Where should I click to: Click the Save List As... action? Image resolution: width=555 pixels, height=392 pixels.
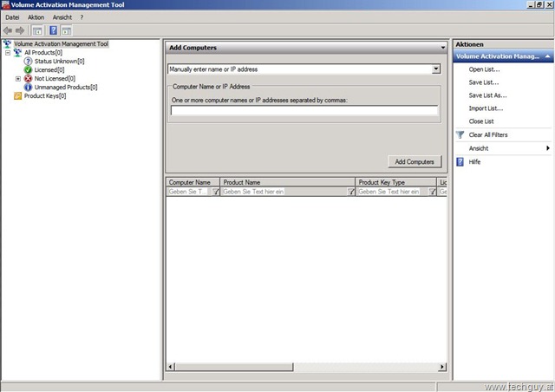click(x=487, y=95)
